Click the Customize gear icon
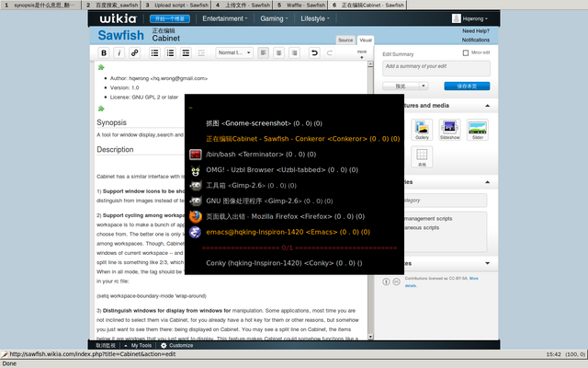This screenshot has width=588, height=368. [164, 346]
